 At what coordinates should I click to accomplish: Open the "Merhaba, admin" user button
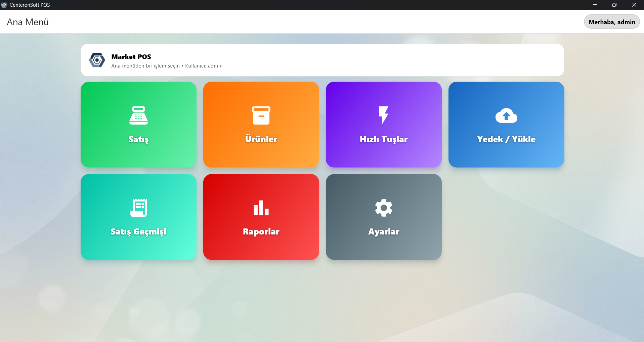coord(611,22)
